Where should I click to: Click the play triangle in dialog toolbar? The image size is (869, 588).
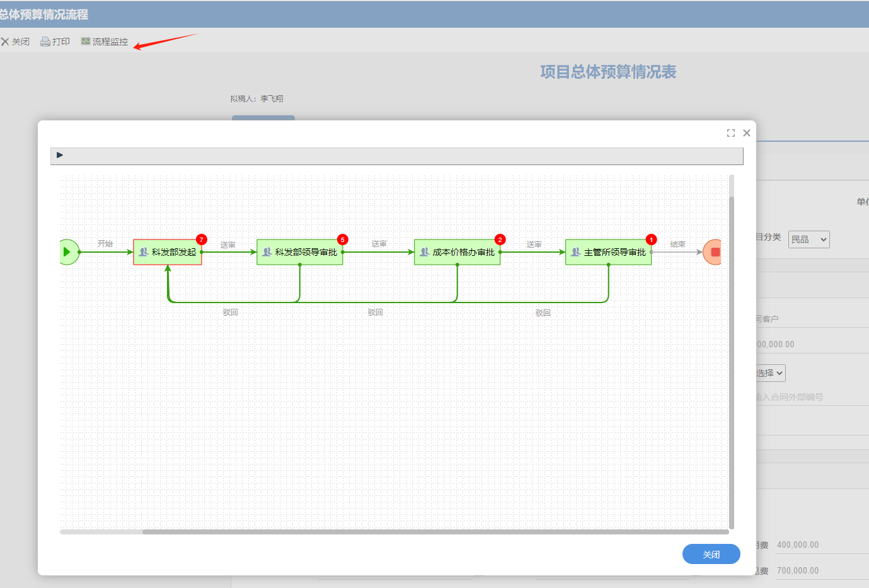(x=60, y=155)
